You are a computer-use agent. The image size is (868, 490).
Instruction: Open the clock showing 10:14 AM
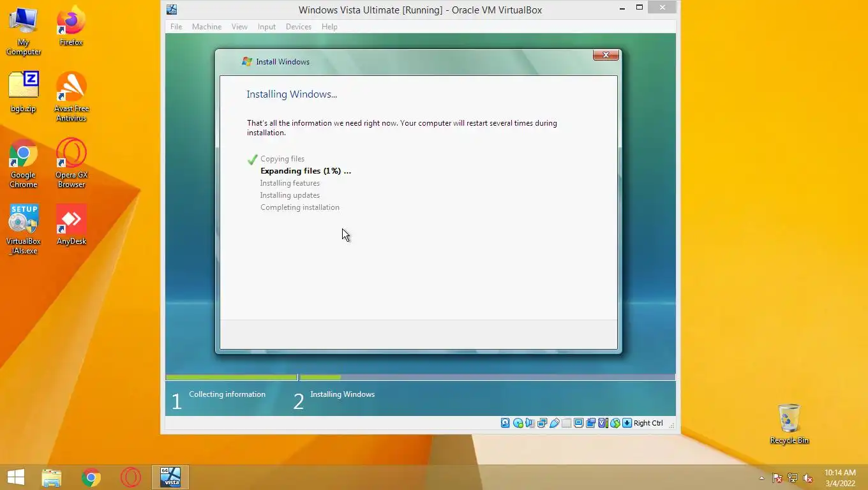tap(840, 478)
